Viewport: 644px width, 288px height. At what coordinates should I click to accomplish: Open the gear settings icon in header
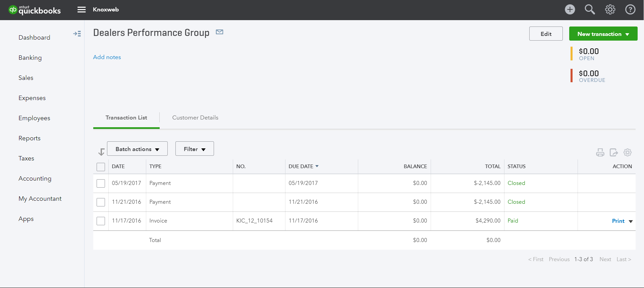click(x=610, y=9)
